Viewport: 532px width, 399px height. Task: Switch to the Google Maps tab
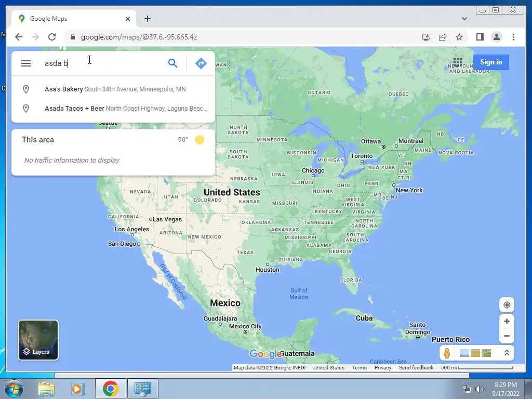tap(73, 19)
